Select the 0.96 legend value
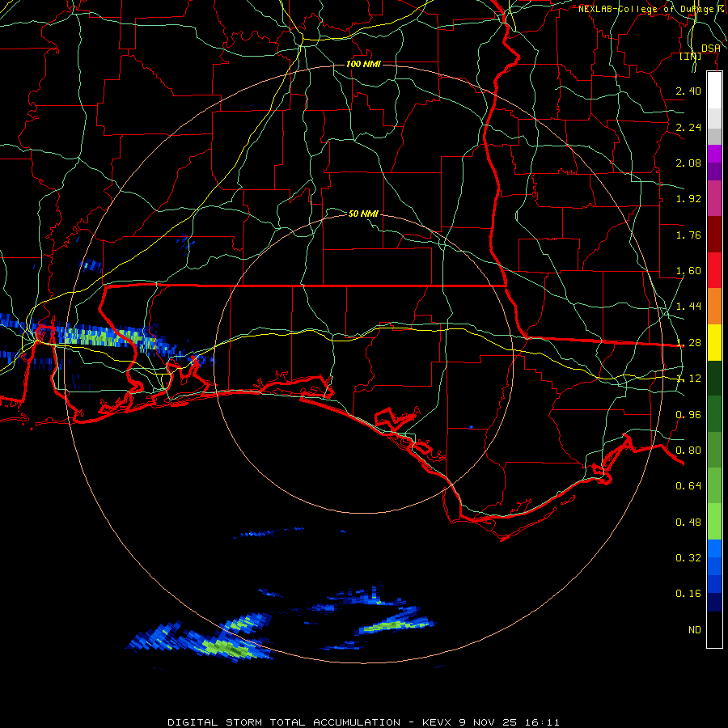The width and height of the screenshot is (728, 728). coord(688,415)
